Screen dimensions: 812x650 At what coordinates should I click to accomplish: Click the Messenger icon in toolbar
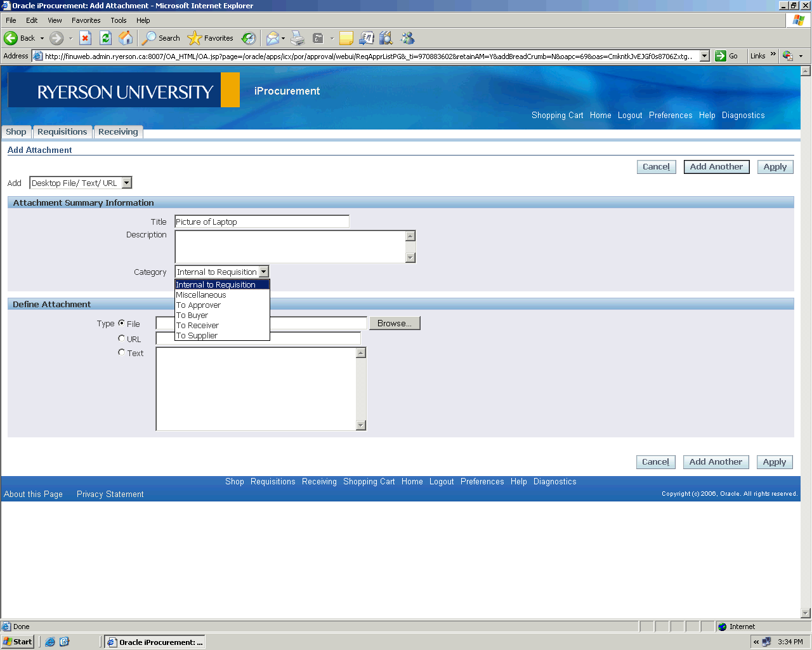[x=407, y=38]
